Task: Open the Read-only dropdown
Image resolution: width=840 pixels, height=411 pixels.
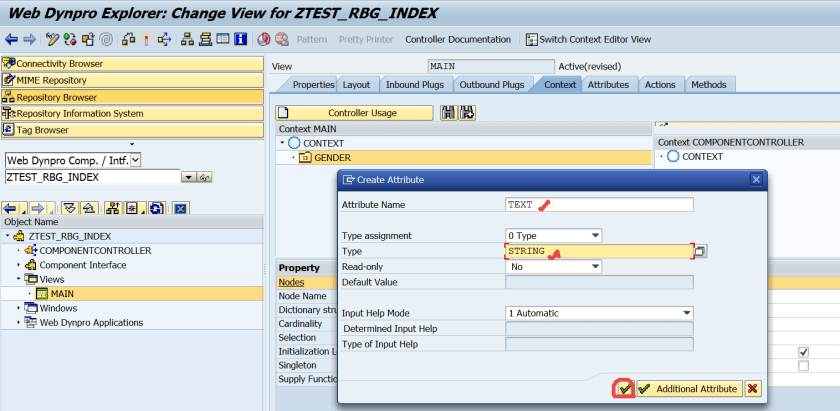Action: point(596,267)
